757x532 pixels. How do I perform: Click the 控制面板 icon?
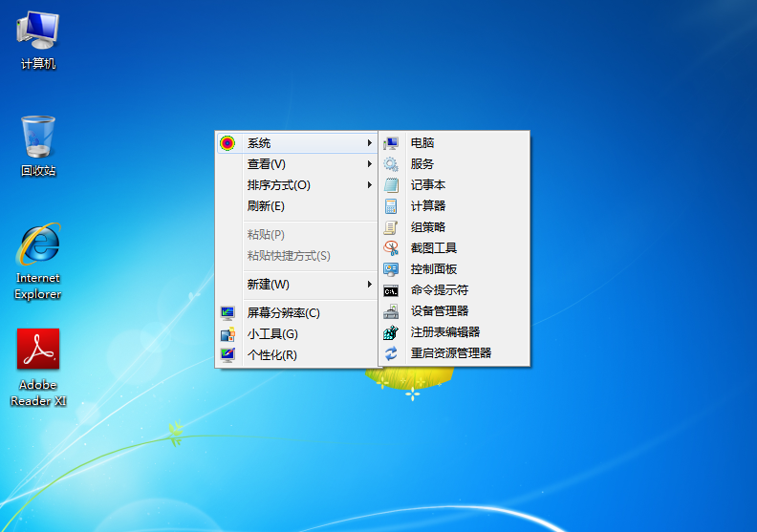(391, 269)
